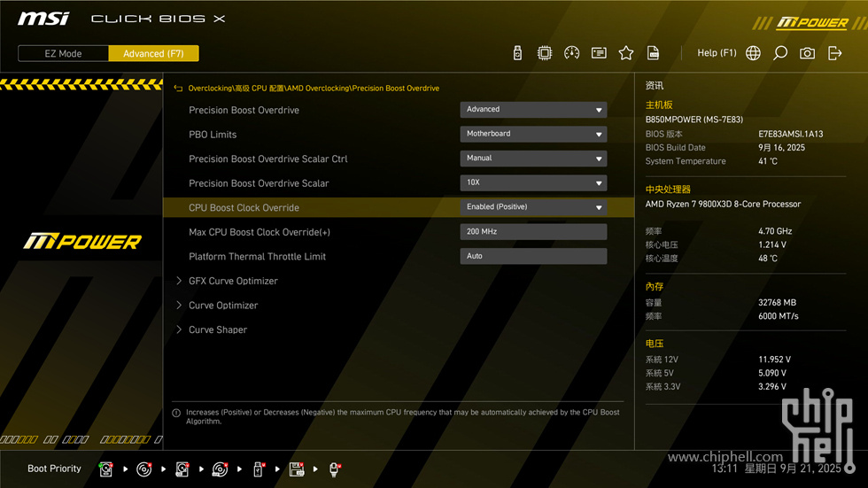Click the Boot Priority label
This screenshot has height=488, width=868.
coord(54,469)
